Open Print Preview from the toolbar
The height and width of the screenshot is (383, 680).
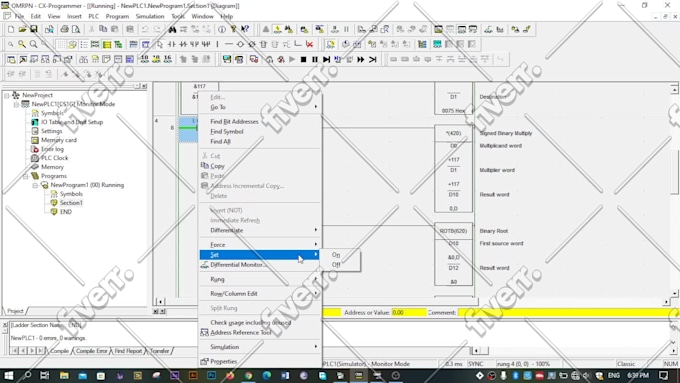76,29
